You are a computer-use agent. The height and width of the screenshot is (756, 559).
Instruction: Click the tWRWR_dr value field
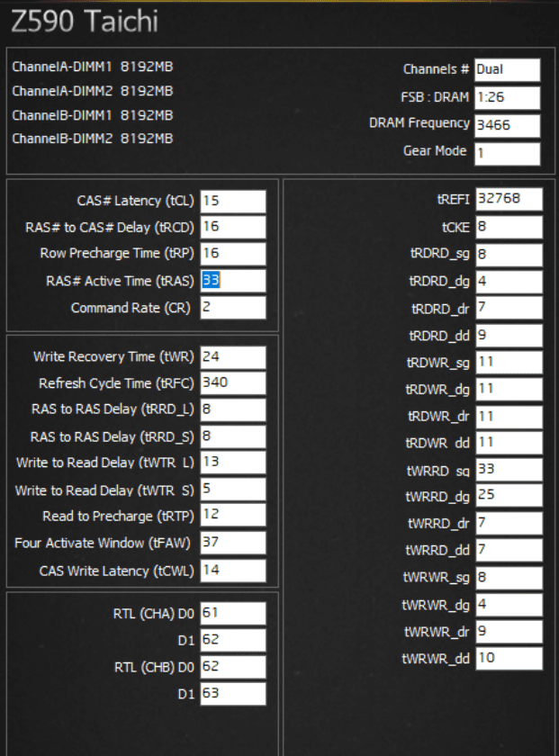coord(509,632)
